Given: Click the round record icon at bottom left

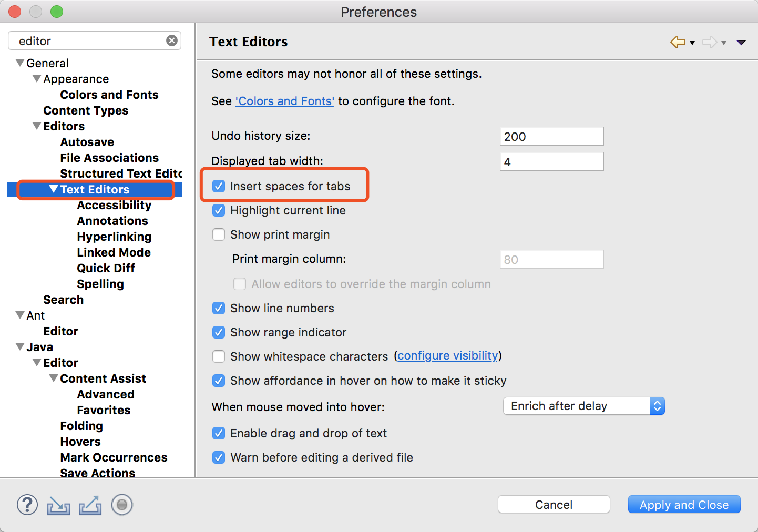Looking at the screenshot, I should [x=122, y=505].
